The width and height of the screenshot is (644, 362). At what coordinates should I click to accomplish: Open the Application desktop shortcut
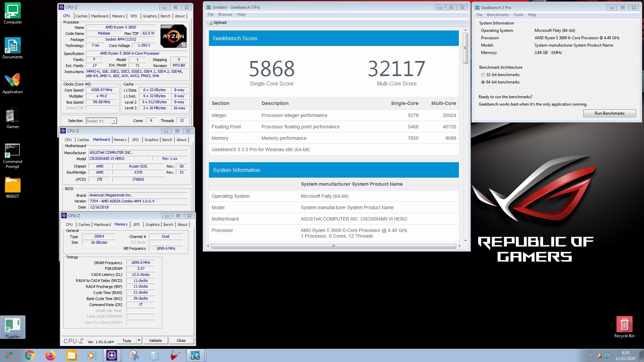[13, 83]
